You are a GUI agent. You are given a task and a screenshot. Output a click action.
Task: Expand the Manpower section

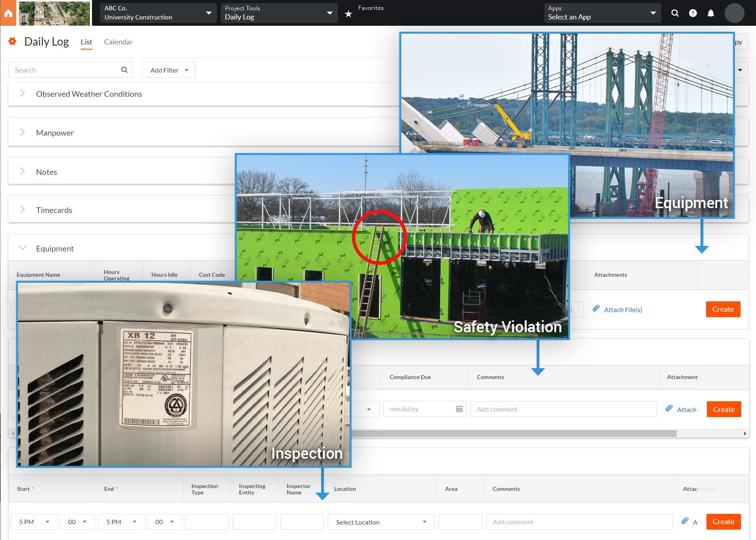pos(23,132)
